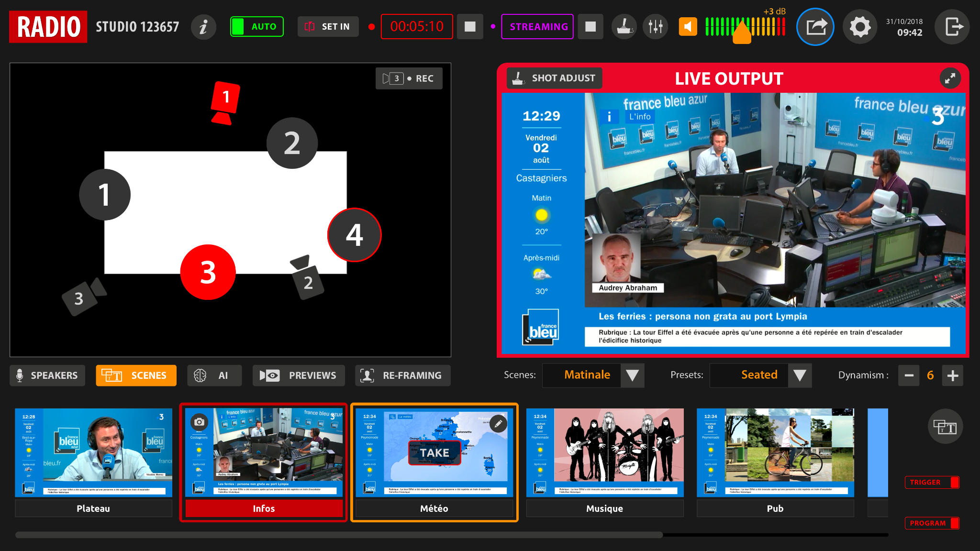980x551 pixels.
Task: Switch to the PREVIEWS tab
Action: pos(299,375)
